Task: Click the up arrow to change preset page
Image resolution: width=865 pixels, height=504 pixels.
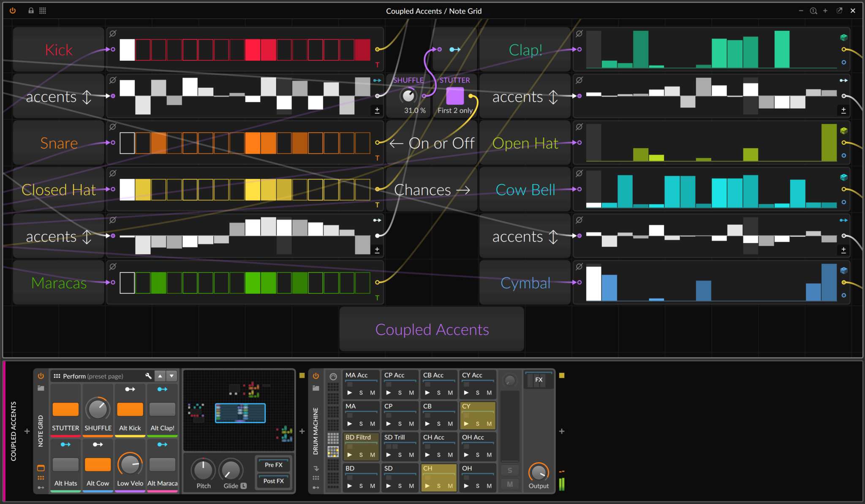Action: 160,376
